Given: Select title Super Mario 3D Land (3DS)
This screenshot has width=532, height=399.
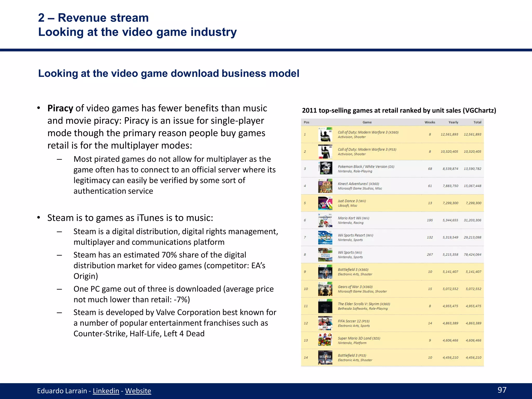Looking at the screenshot, I should tap(359, 338).
